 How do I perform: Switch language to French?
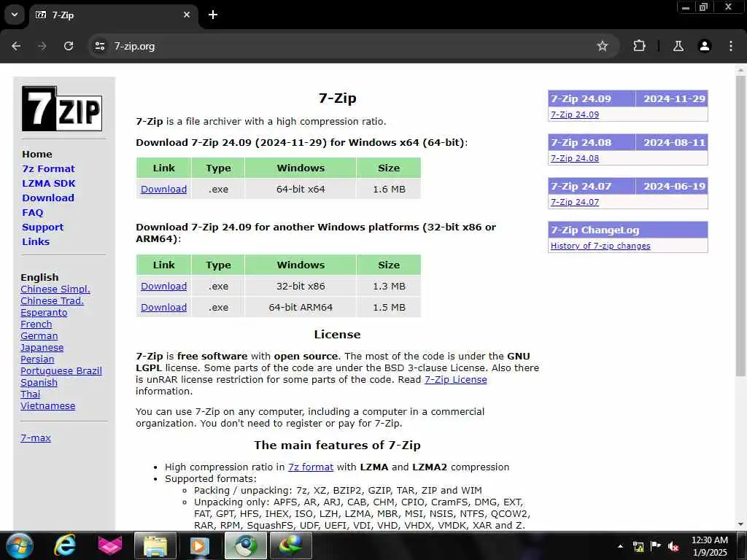pos(36,324)
